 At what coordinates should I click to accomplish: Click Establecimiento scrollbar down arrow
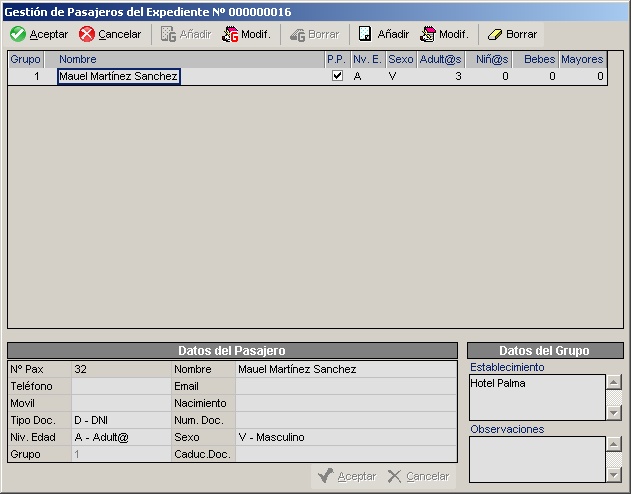(x=614, y=413)
